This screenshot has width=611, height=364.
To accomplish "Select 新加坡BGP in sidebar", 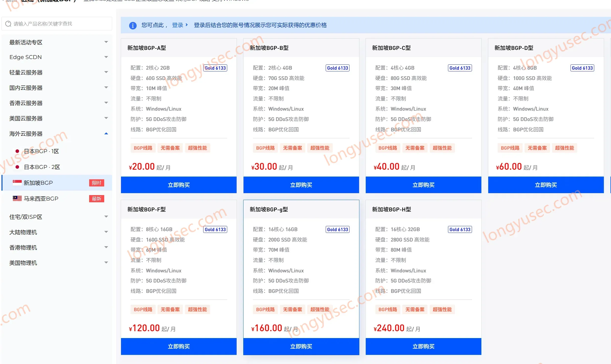I will pos(57,183).
